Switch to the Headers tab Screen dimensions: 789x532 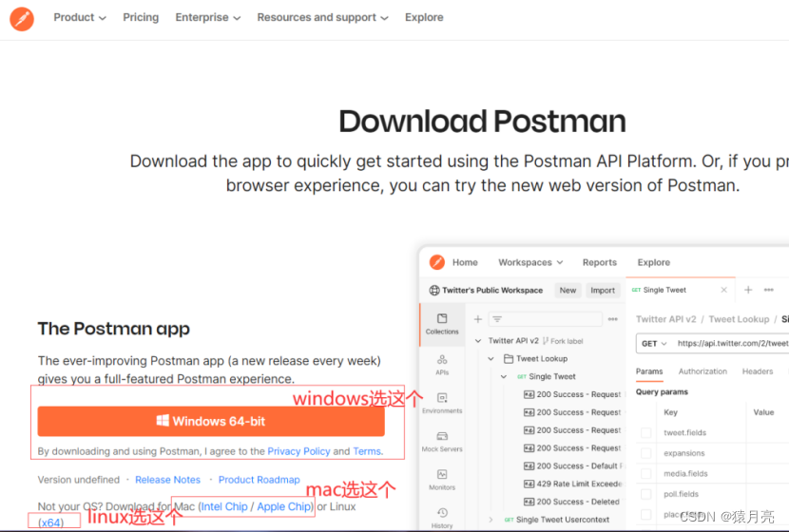[758, 371]
